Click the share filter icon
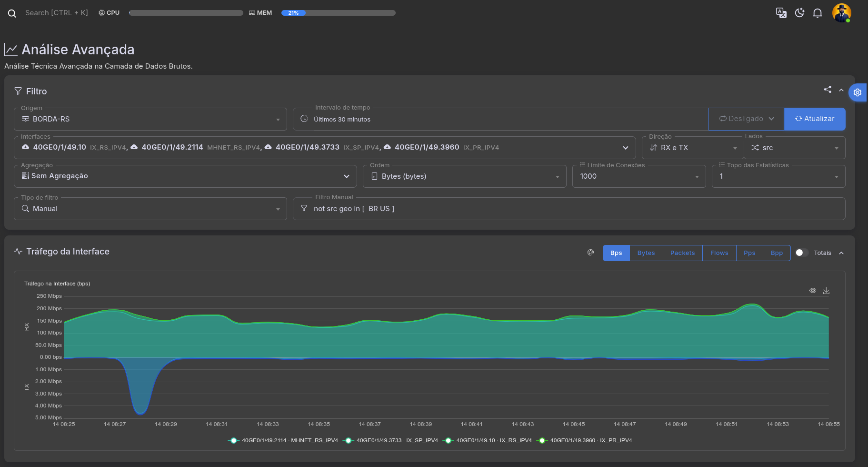 click(828, 90)
